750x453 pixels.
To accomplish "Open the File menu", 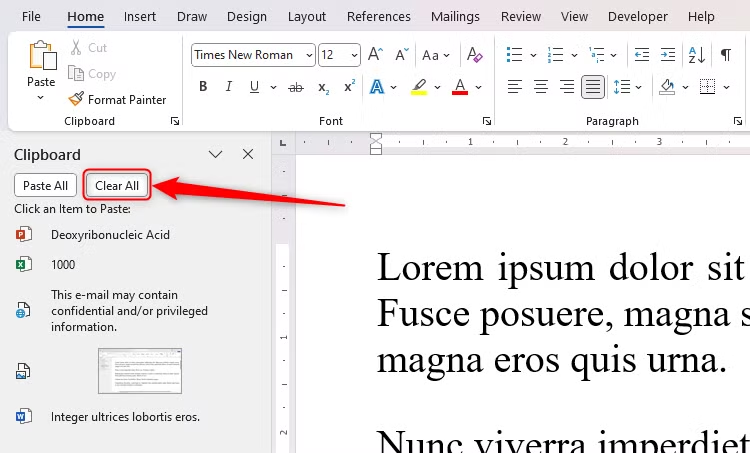I will (x=31, y=16).
